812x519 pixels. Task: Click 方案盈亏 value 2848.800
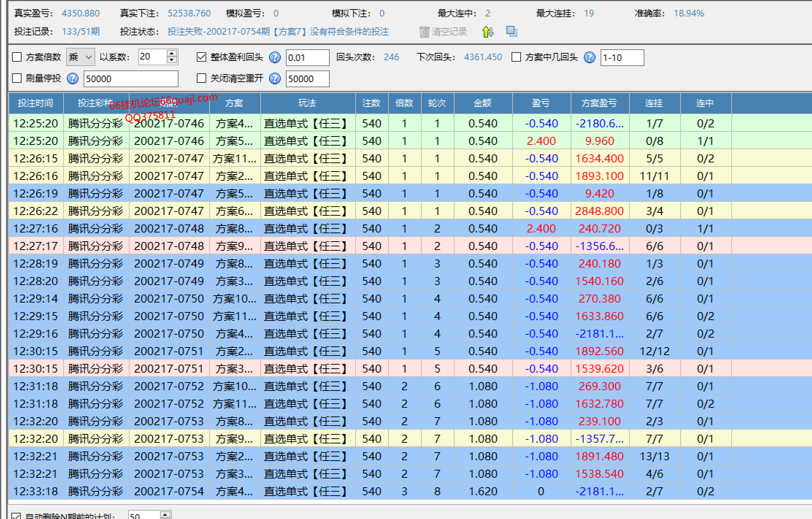point(600,211)
